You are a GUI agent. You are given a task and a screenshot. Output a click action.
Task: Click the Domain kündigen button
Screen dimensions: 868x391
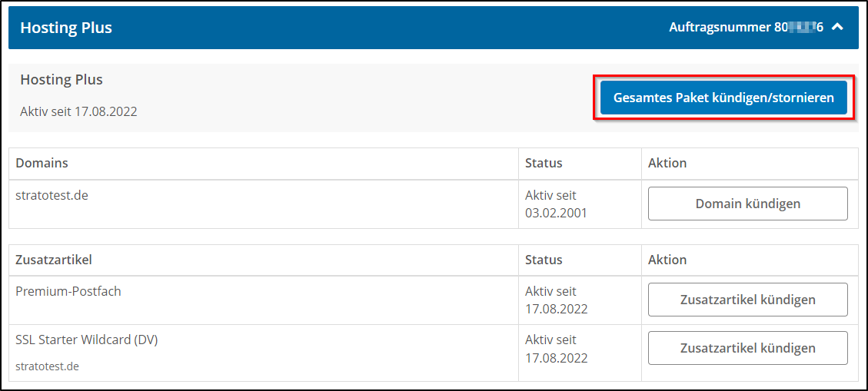point(747,204)
